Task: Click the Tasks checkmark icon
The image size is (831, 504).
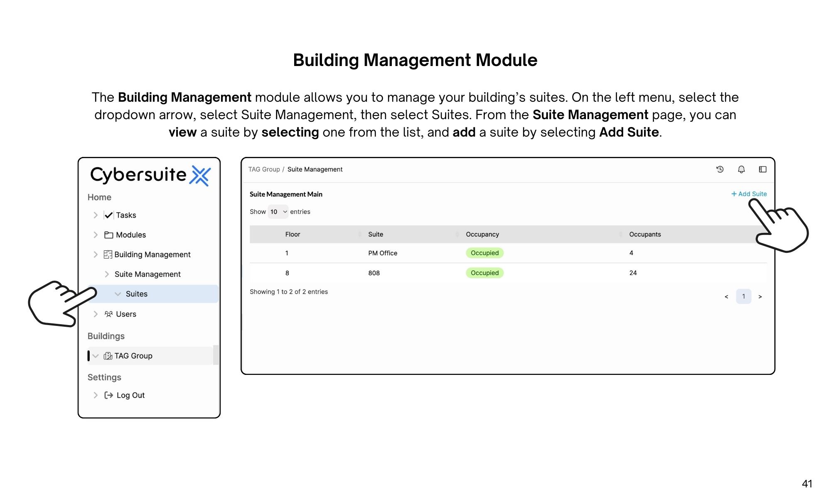Action: [x=109, y=215]
